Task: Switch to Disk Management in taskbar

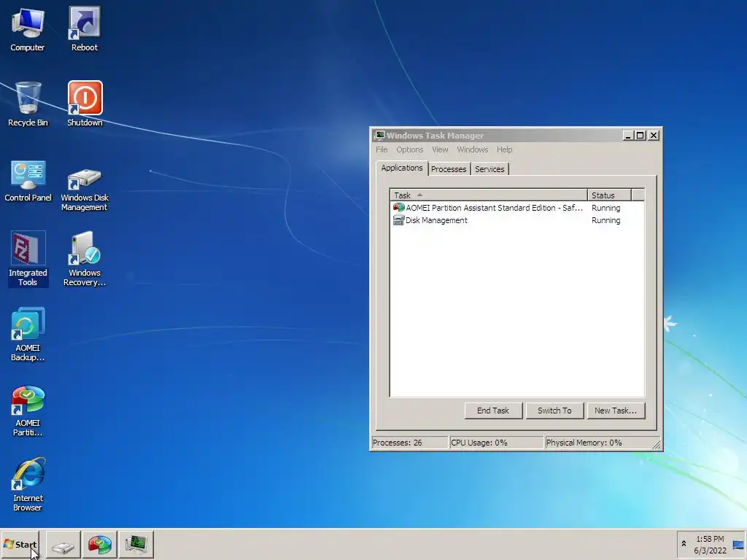Action: [63, 544]
